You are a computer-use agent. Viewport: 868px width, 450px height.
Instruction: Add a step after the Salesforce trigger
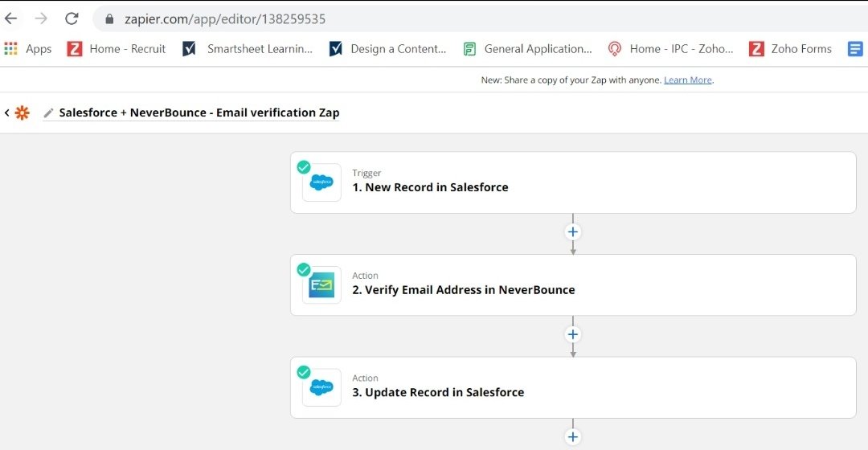coord(573,232)
